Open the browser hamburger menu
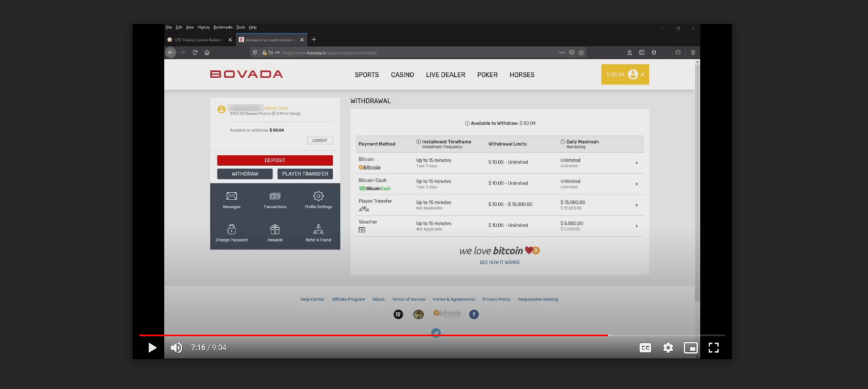The height and width of the screenshot is (389, 868). pyautogui.click(x=693, y=53)
